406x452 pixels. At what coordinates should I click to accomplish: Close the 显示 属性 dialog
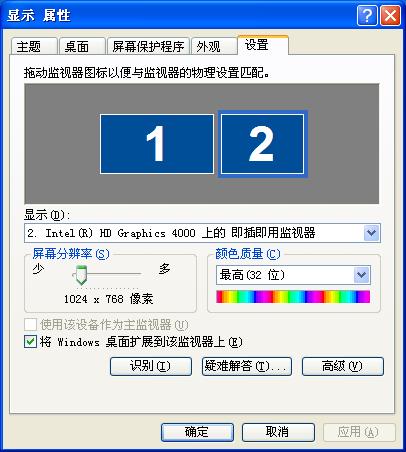coord(390,15)
